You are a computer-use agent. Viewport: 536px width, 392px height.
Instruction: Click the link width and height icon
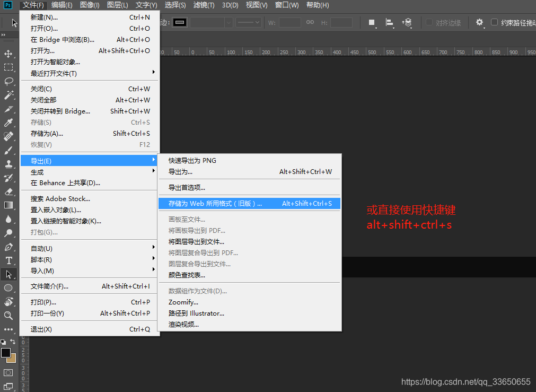(x=310, y=22)
